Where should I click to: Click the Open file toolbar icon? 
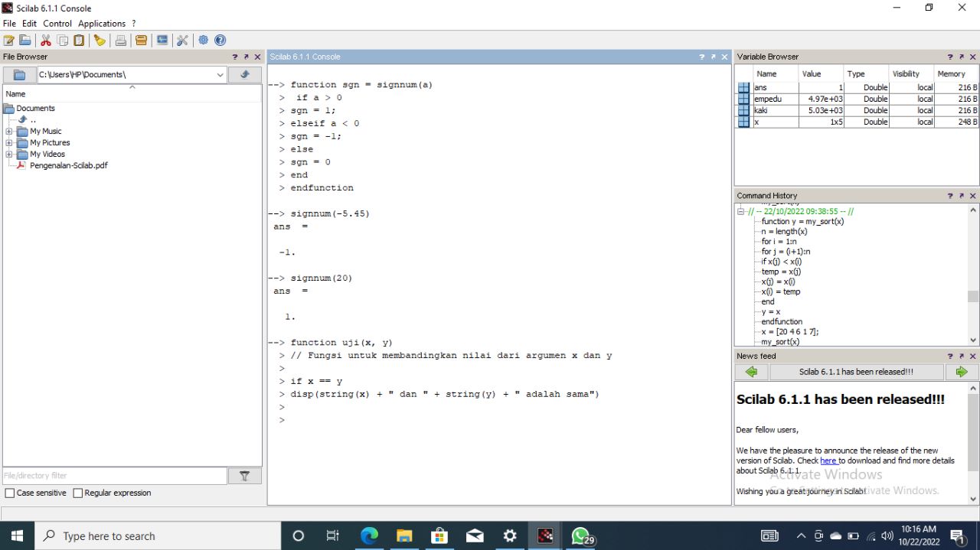tap(25, 41)
